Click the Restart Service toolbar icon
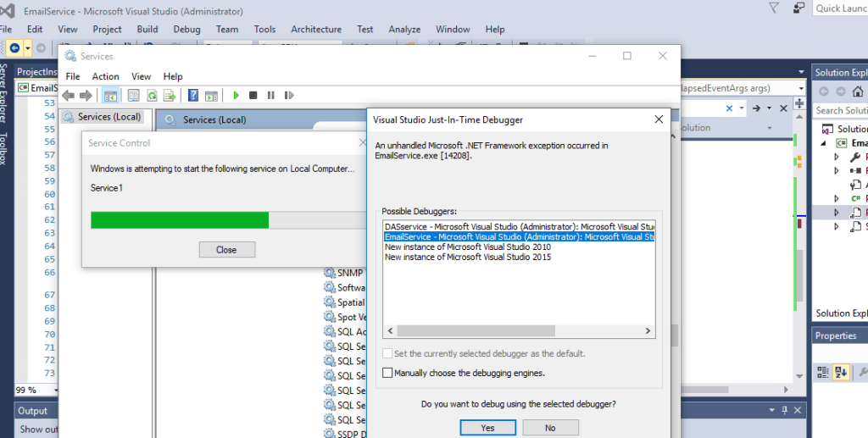The width and height of the screenshot is (868, 438). [x=289, y=96]
